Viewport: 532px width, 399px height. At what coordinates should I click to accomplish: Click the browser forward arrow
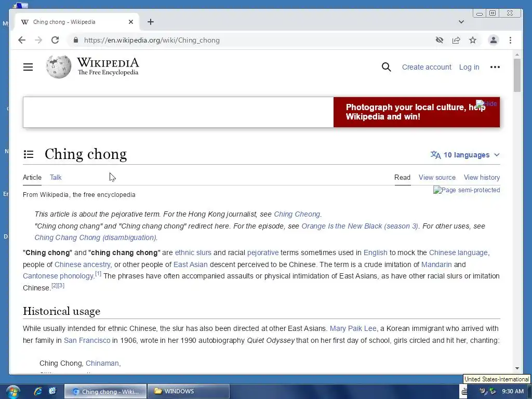38,40
